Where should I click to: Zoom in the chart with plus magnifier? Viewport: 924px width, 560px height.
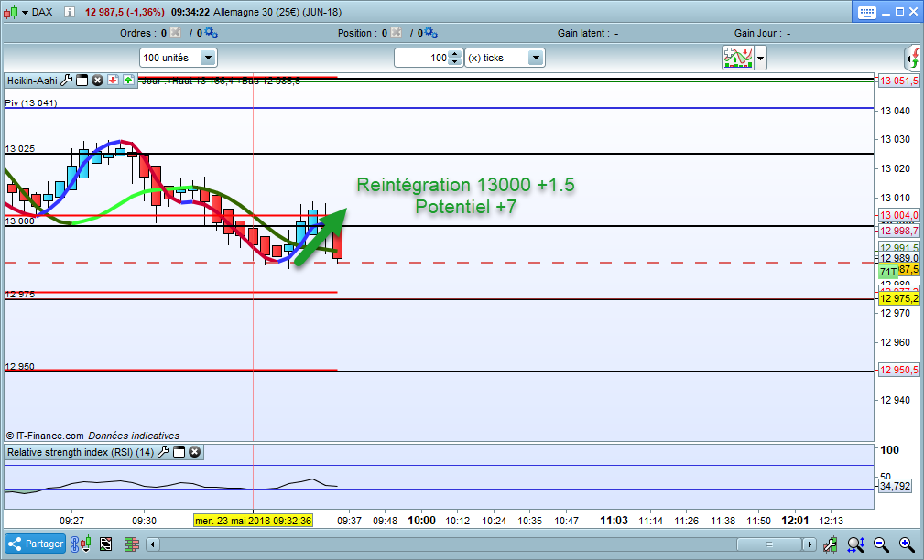point(907,544)
